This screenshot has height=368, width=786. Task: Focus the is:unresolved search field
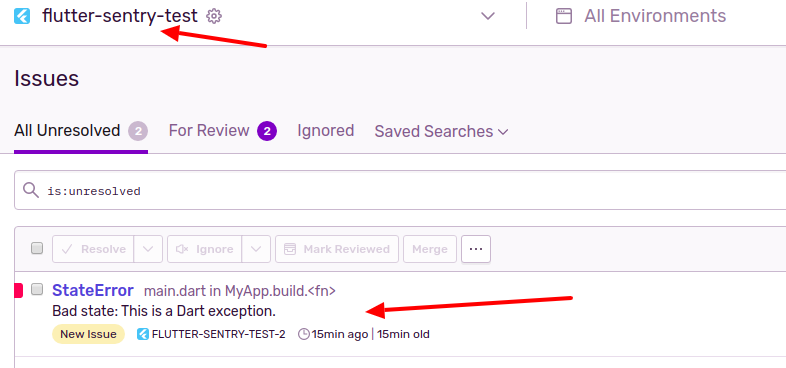point(400,190)
